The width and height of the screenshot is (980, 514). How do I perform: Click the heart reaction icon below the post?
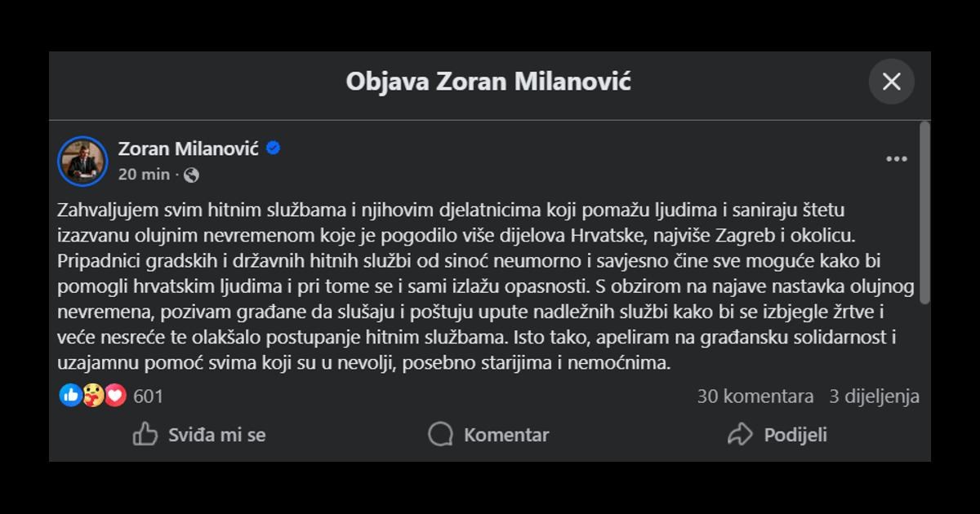[x=115, y=396]
